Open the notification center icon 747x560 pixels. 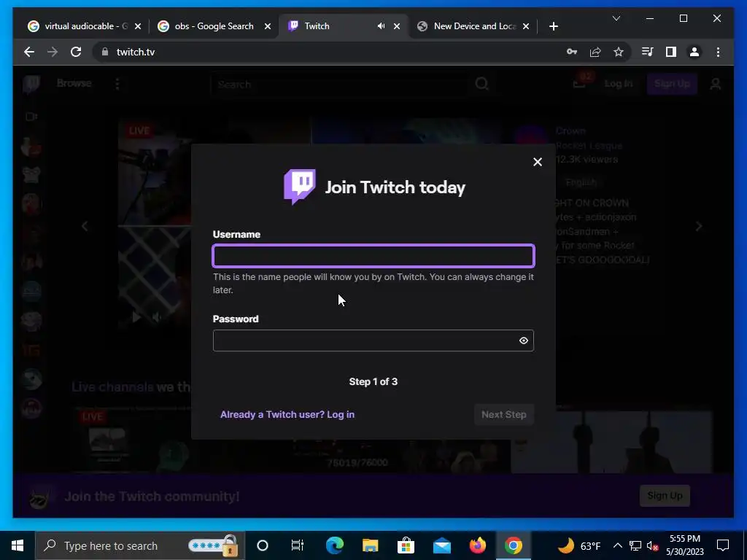tap(723, 545)
